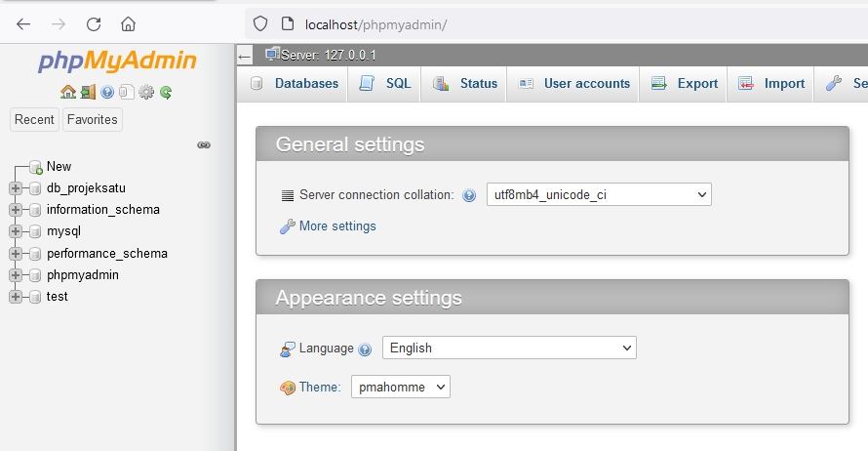Click the Home icon in phpMyAdmin sidebar
This screenshot has width=868, height=451.
point(68,92)
